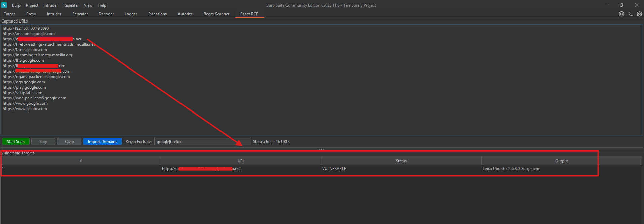Click the https://play.google.com line
644x224 pixels.
coord(25,87)
